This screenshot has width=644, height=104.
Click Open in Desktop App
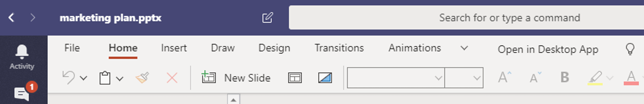pos(548,49)
